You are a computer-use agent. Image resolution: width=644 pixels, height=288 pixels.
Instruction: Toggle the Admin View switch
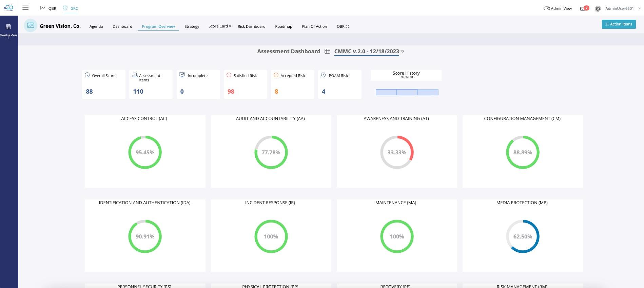547,8
